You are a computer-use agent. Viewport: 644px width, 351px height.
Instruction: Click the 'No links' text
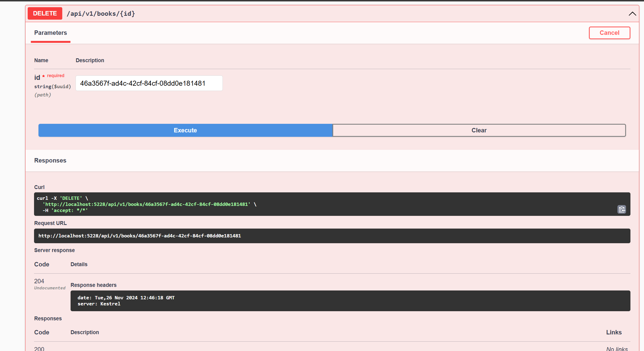[x=617, y=349]
